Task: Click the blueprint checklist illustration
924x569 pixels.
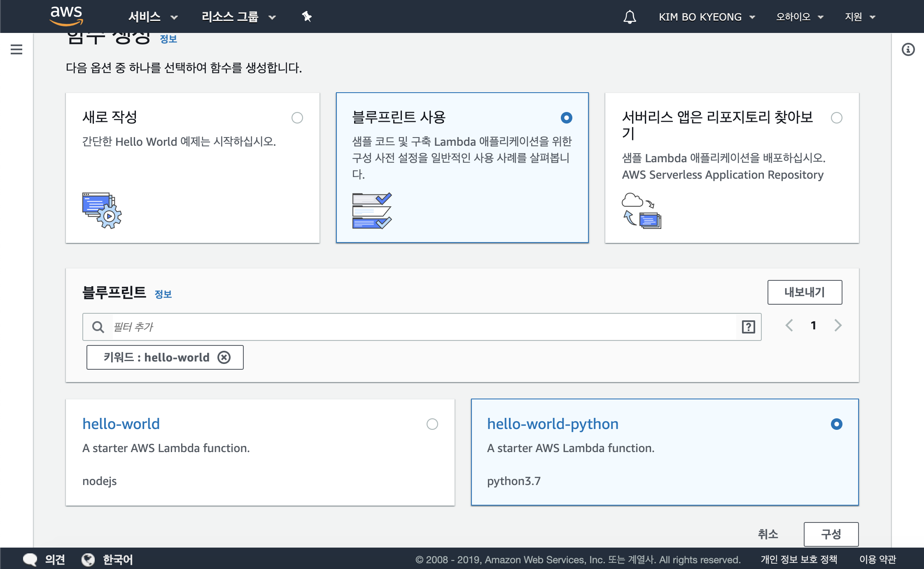Action: point(372,210)
